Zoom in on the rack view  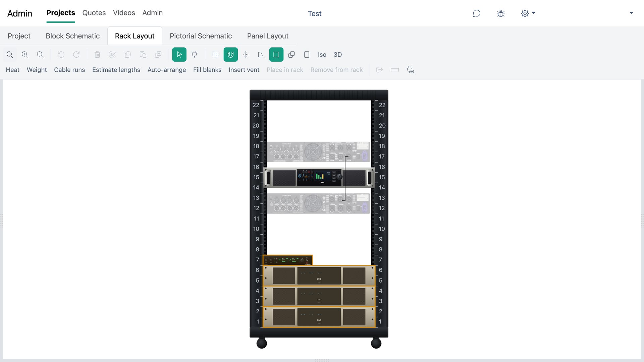[25, 55]
